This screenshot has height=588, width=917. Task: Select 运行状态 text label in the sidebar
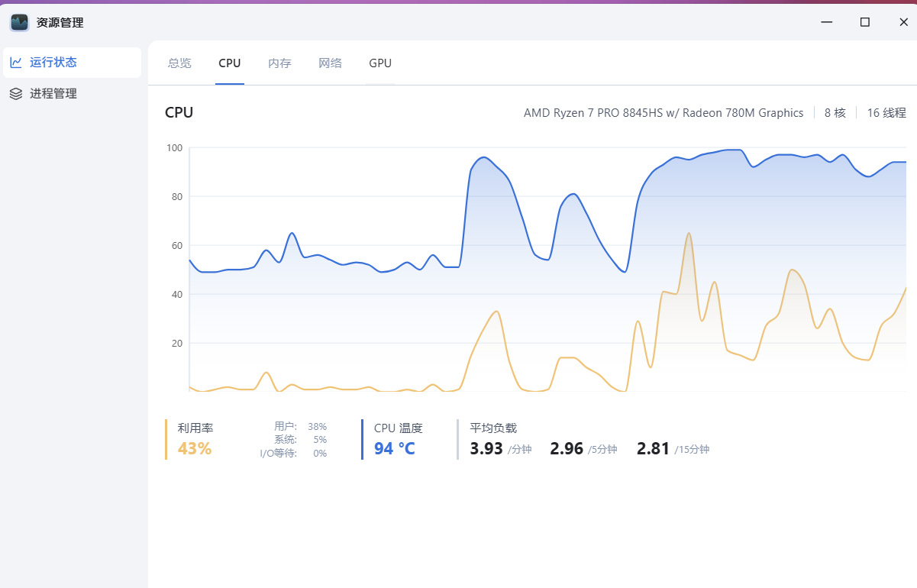tap(53, 63)
